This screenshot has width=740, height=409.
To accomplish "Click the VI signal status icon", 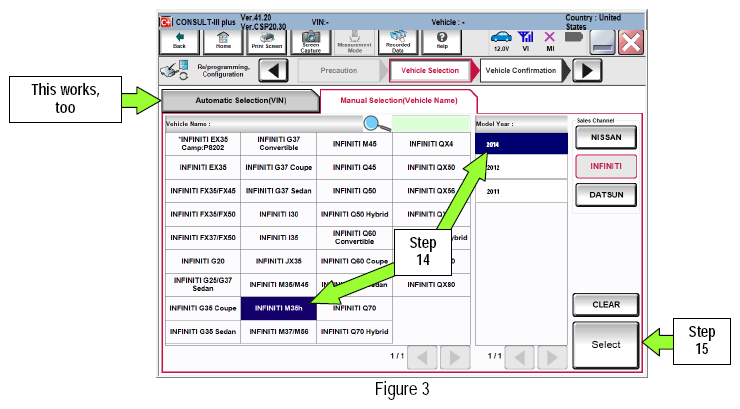I will 526,42.
